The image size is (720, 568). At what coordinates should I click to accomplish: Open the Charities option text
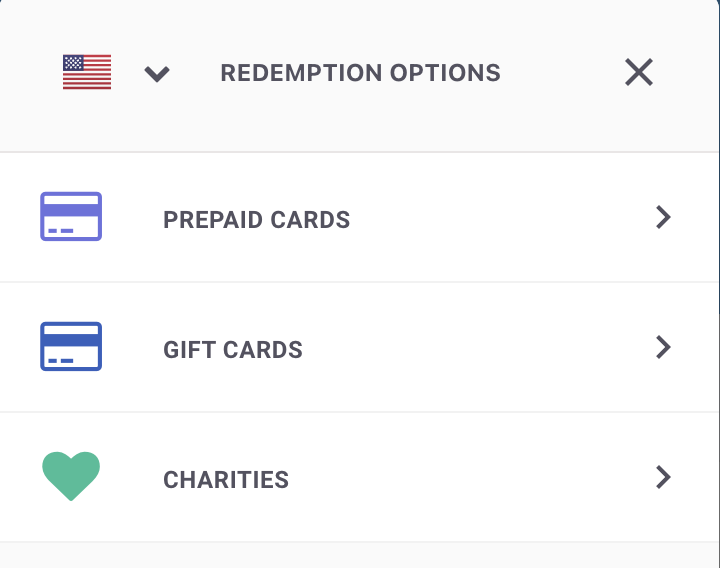[x=226, y=479]
